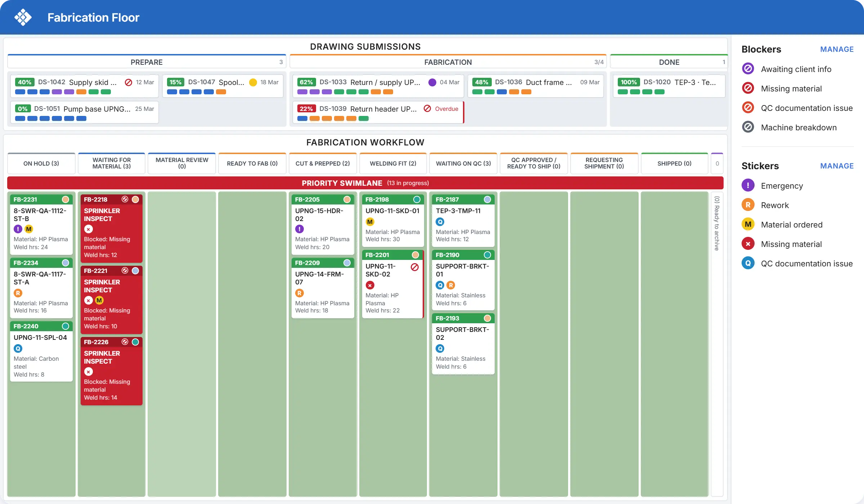The width and height of the screenshot is (864, 504).
Task: Click the yellow sticker dot on DS-1047
Action: coord(253,82)
